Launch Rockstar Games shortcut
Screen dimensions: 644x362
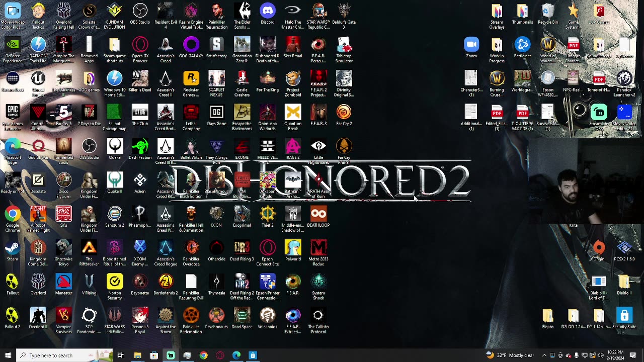click(191, 83)
